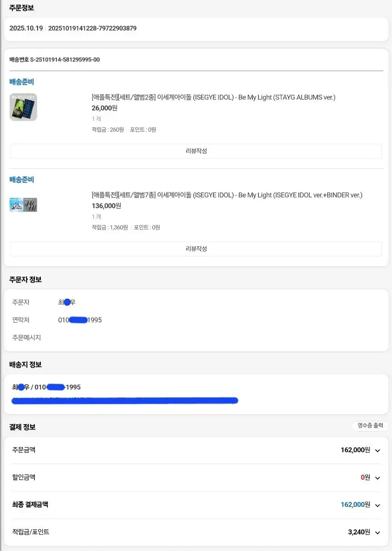Screen dimensions: 392x551
Task: Expand the 할인금액 discount details chevron
Action: click(x=377, y=477)
